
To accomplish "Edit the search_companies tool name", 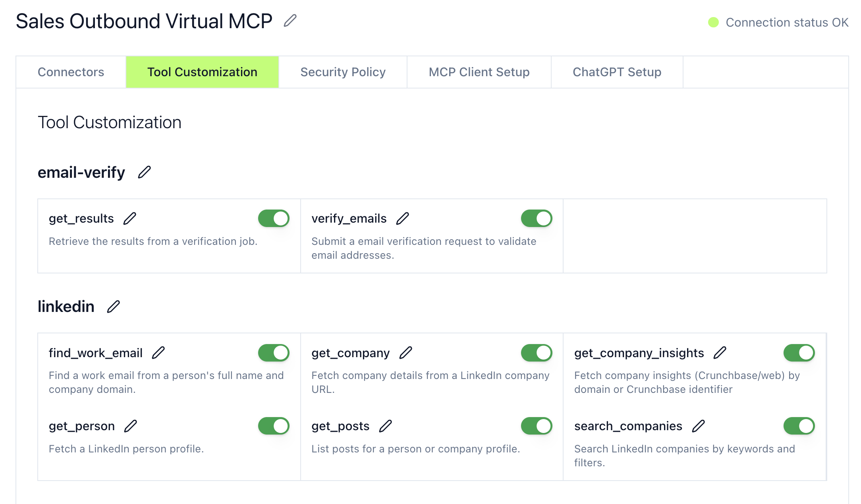I will tap(698, 425).
